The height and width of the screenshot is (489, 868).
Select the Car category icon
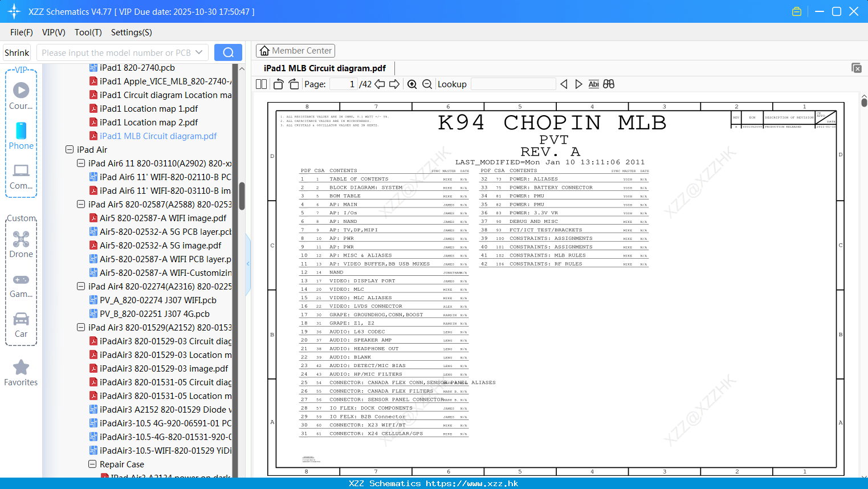[x=21, y=325]
